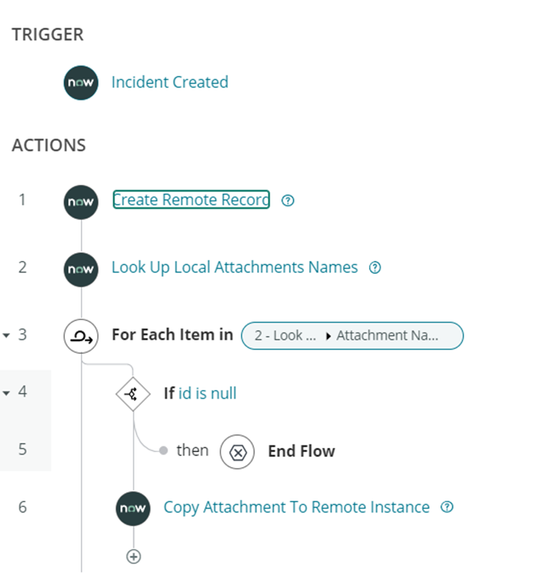Image resolution: width=541 pixels, height=581 pixels.
Task: Click the Copy Attachment step icon
Action: point(133,508)
